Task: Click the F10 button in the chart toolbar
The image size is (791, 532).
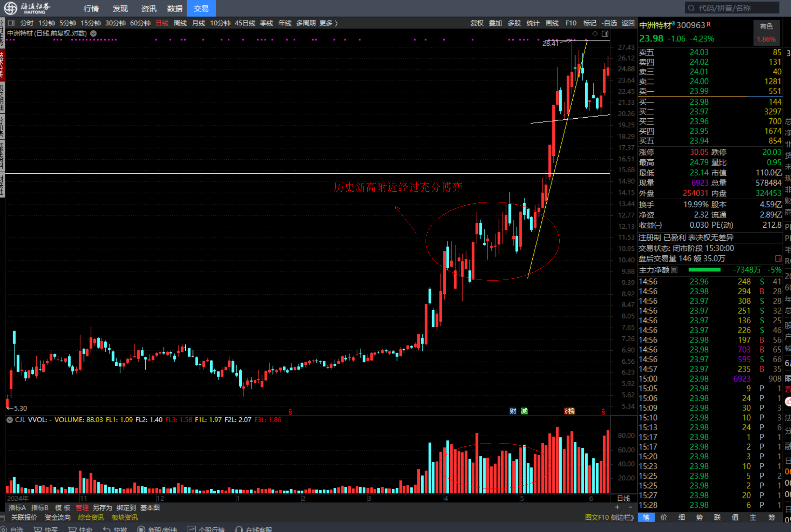Action: tap(571, 23)
